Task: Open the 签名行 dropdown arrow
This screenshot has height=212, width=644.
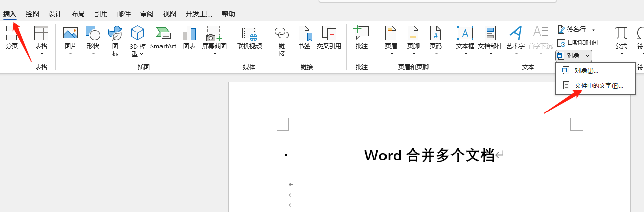Action: click(593, 29)
